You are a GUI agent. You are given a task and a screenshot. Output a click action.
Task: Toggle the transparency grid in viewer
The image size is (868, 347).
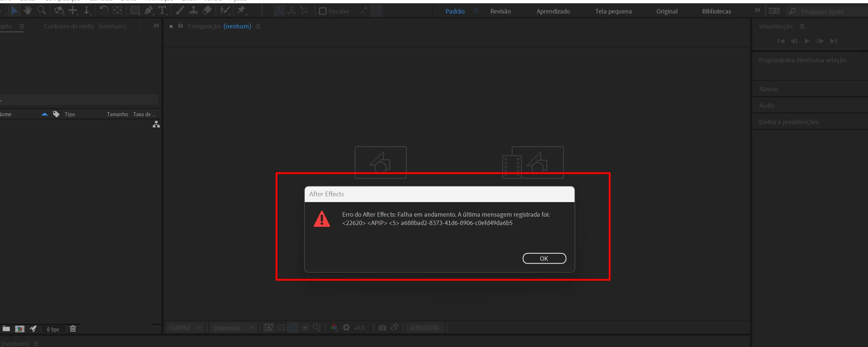[281, 328]
